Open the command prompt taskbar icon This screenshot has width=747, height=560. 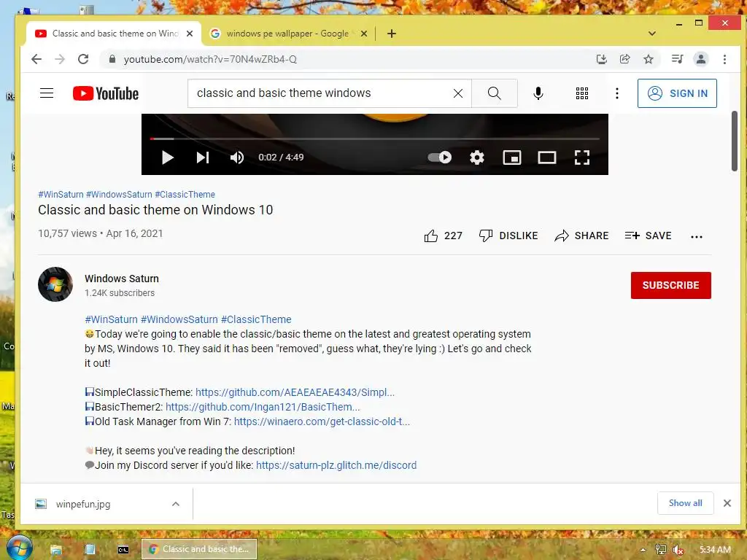123,550
